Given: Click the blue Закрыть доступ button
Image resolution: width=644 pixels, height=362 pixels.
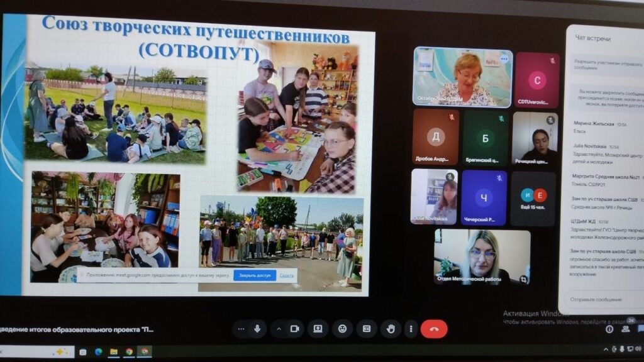Looking at the screenshot, I should (x=255, y=275).
